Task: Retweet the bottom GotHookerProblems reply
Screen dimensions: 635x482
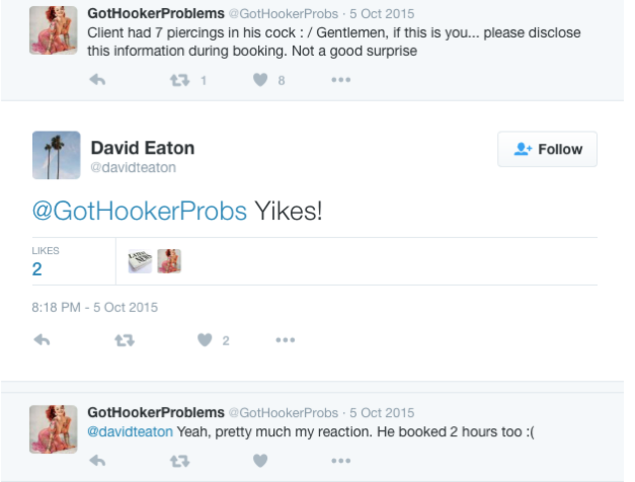Action: click(x=179, y=460)
